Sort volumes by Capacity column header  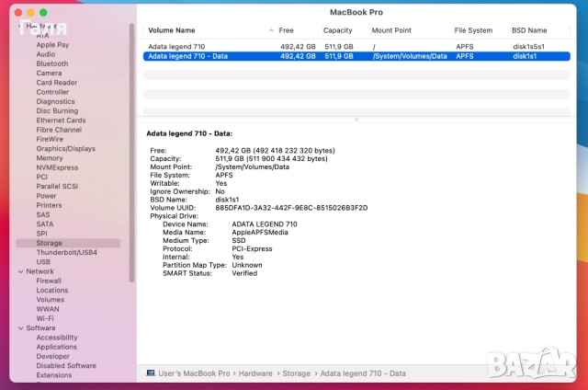coord(337,30)
